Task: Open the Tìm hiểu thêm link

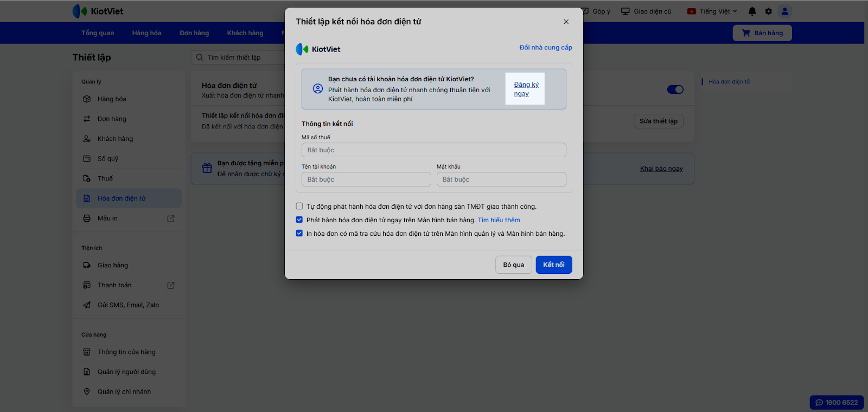Action: click(x=499, y=220)
